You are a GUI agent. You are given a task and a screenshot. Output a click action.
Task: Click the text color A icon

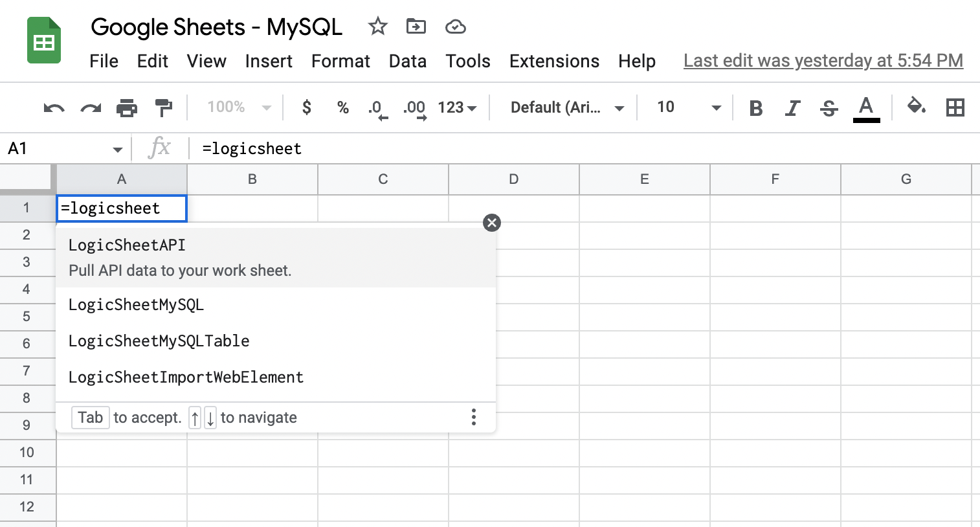click(866, 107)
